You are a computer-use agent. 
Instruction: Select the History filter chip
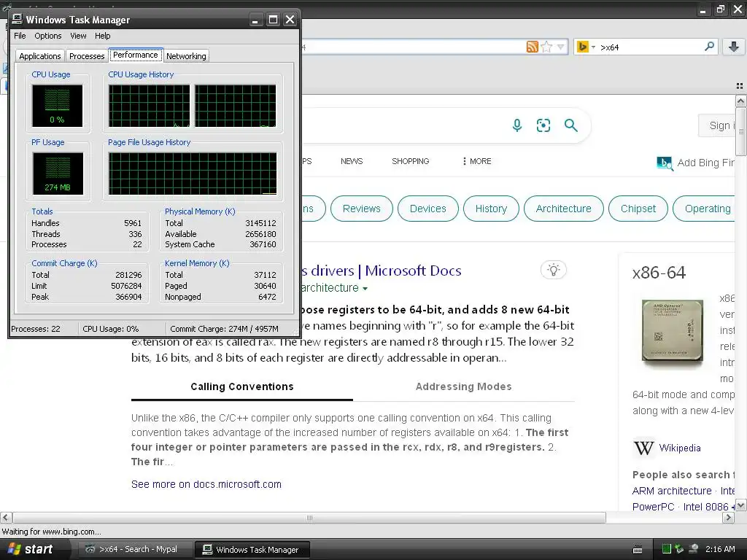pyautogui.click(x=491, y=209)
